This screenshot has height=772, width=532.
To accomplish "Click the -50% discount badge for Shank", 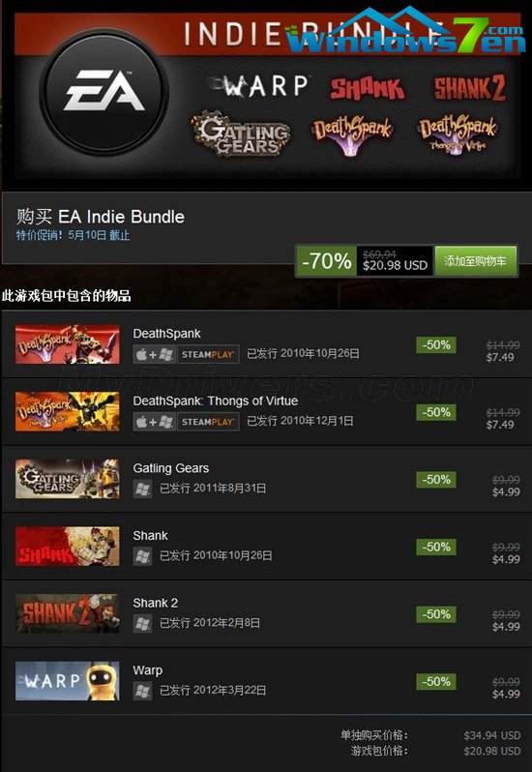I will pos(436,547).
